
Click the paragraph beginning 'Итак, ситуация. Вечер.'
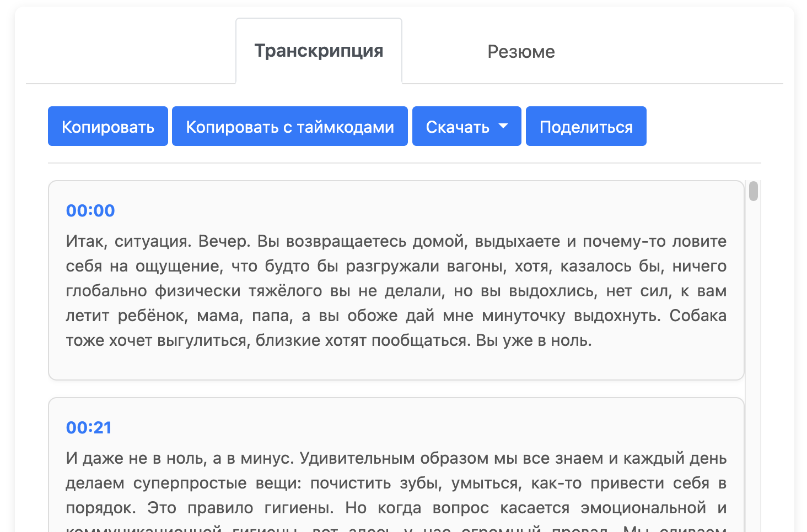[x=396, y=291]
